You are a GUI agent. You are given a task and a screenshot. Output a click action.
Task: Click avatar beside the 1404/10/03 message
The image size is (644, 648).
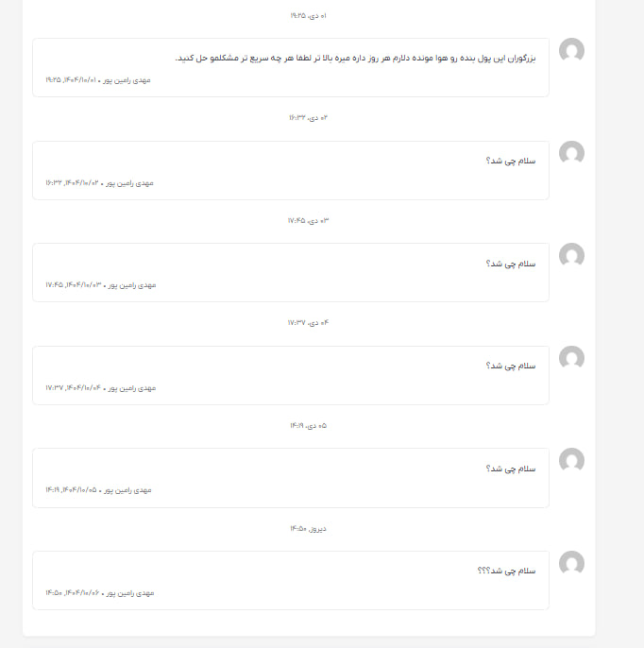[571, 255]
